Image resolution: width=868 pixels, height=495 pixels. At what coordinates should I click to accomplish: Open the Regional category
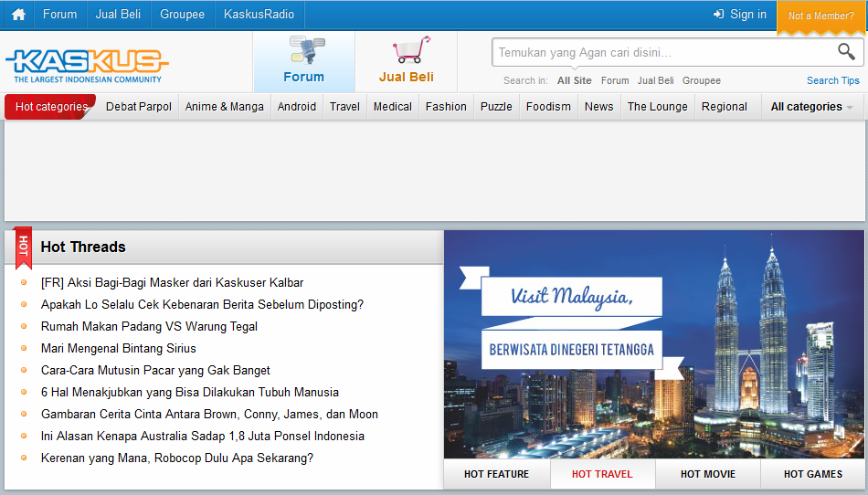point(724,107)
